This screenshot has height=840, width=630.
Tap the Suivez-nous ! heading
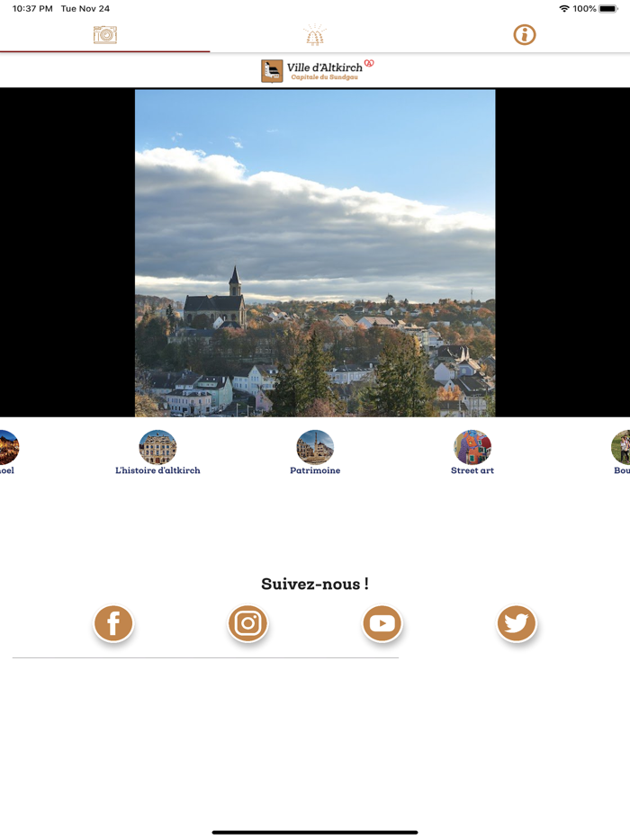[x=315, y=584]
